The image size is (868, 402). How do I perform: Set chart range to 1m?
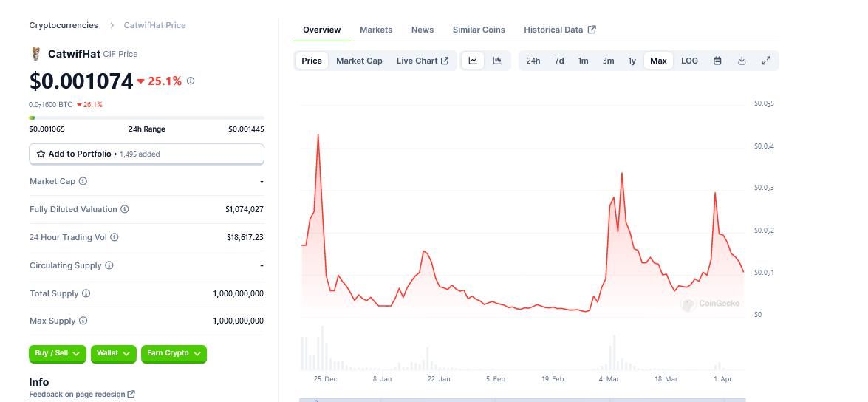[583, 61]
